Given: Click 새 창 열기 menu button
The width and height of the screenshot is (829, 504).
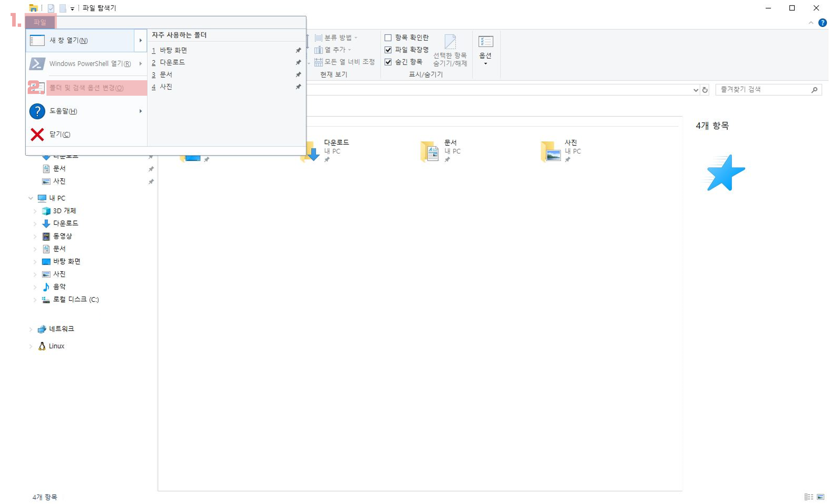Looking at the screenshot, I should (x=81, y=40).
